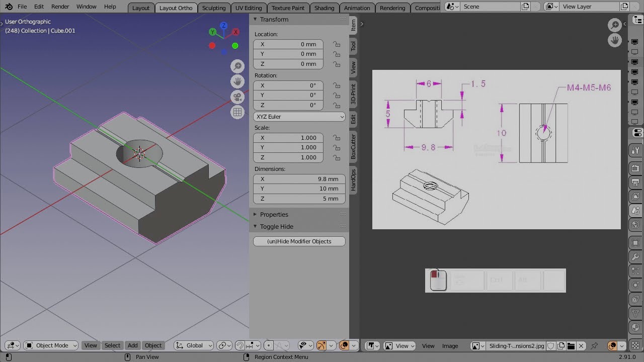
Task: Open the 3D viewport Add menu
Action: 132,345
